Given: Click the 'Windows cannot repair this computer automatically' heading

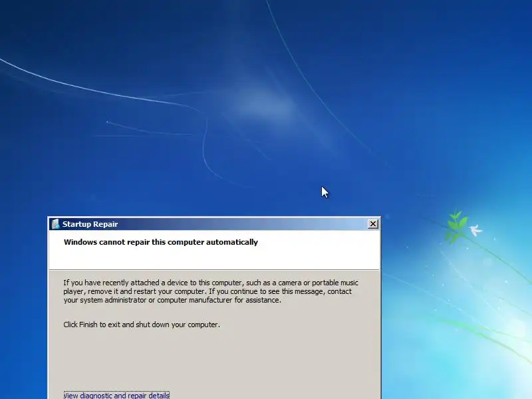Looking at the screenshot, I should coord(161,242).
